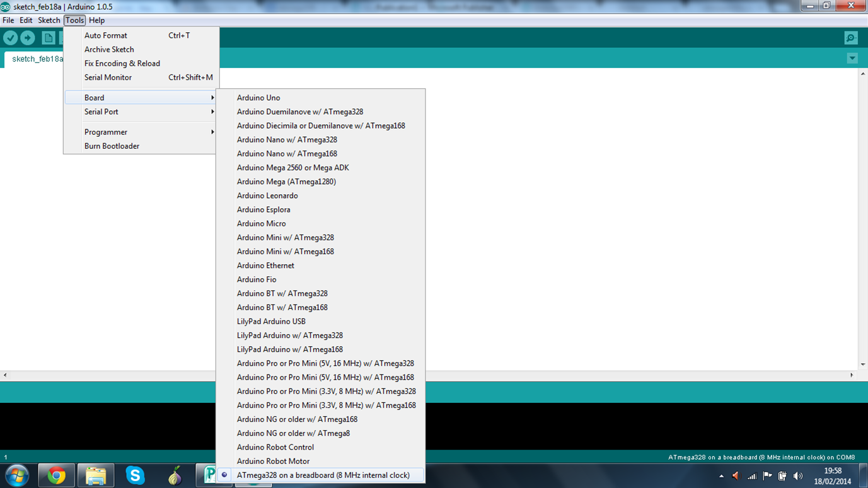The width and height of the screenshot is (868, 488).
Task: Launch Google Chrome from the taskbar
Action: pyautogui.click(x=56, y=475)
